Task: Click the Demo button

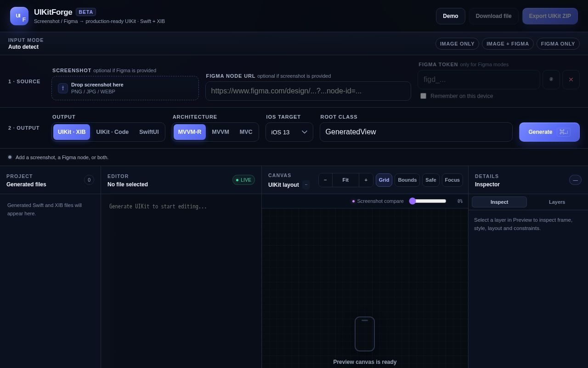Action: click(x=451, y=16)
